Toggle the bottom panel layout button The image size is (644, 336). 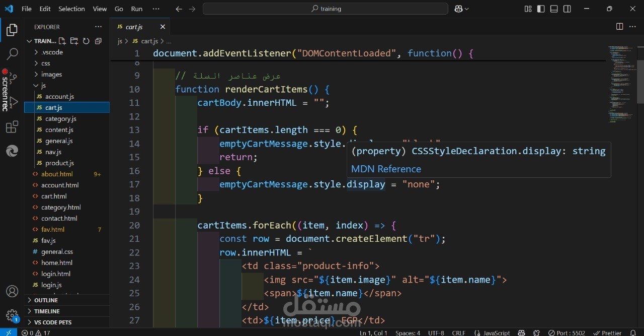coord(554,9)
